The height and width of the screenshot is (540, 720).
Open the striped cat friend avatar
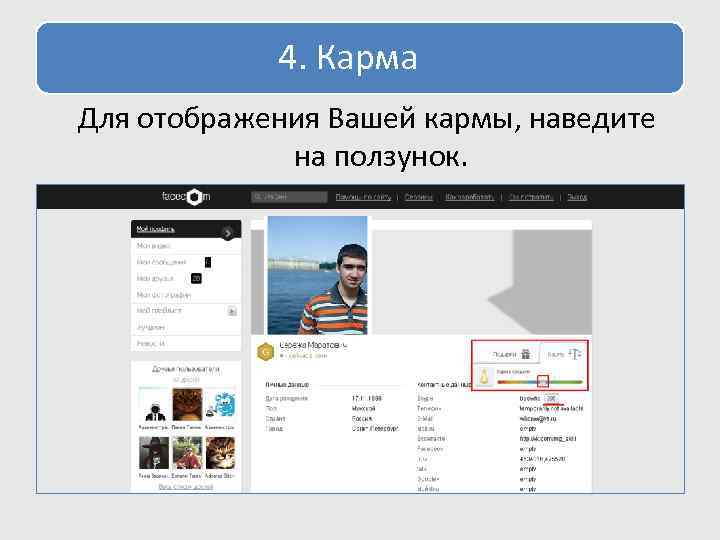[220, 453]
